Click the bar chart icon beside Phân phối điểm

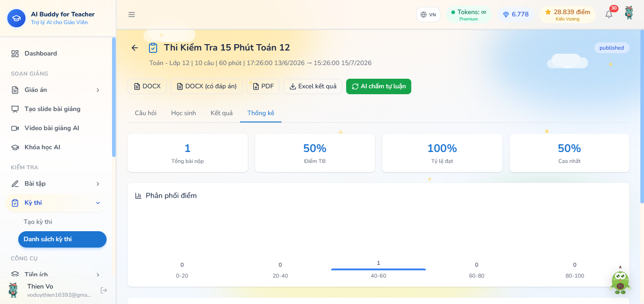click(138, 196)
